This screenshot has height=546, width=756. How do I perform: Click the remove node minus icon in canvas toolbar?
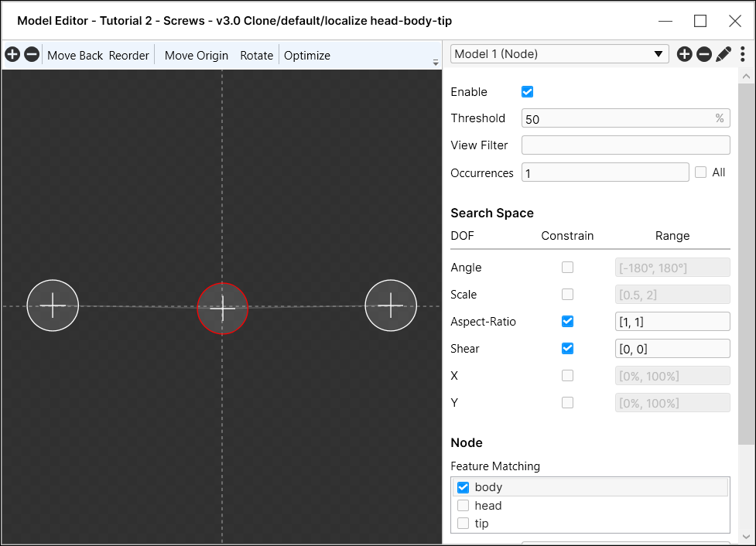coord(32,55)
